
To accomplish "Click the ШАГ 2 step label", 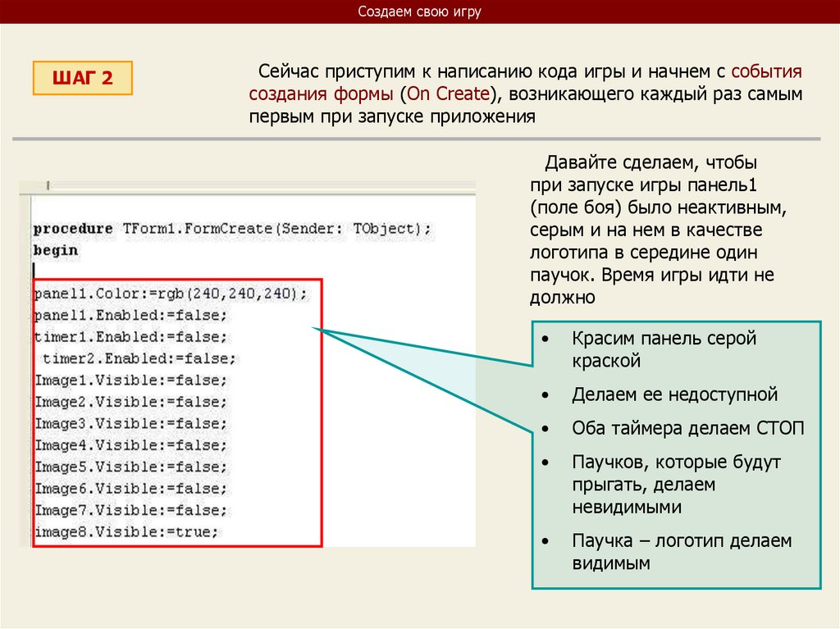I will coord(83,78).
